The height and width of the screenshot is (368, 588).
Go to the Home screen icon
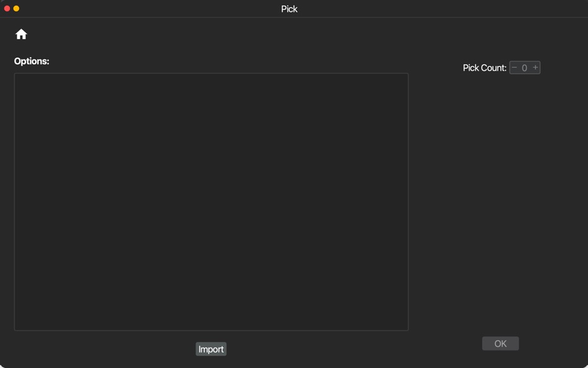point(21,34)
